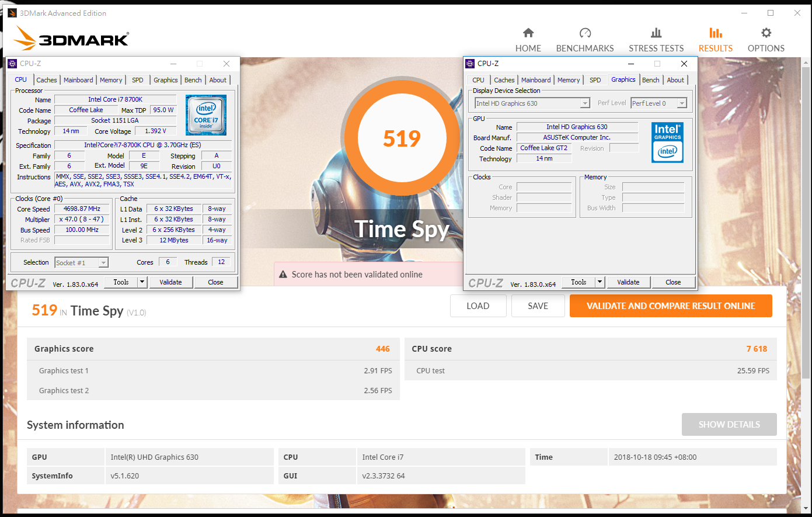
Task: Click Level 3 cache 12 MBytes value
Action: tap(174, 240)
